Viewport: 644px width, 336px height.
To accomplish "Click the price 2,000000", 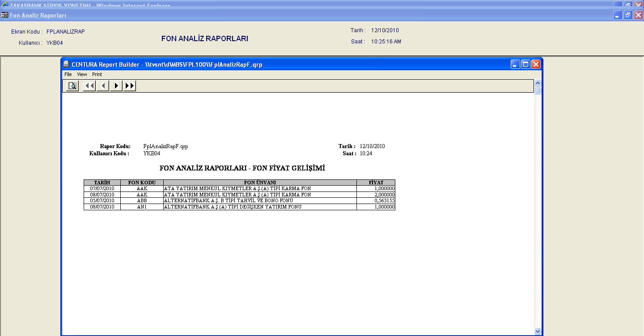I will tap(384, 195).
